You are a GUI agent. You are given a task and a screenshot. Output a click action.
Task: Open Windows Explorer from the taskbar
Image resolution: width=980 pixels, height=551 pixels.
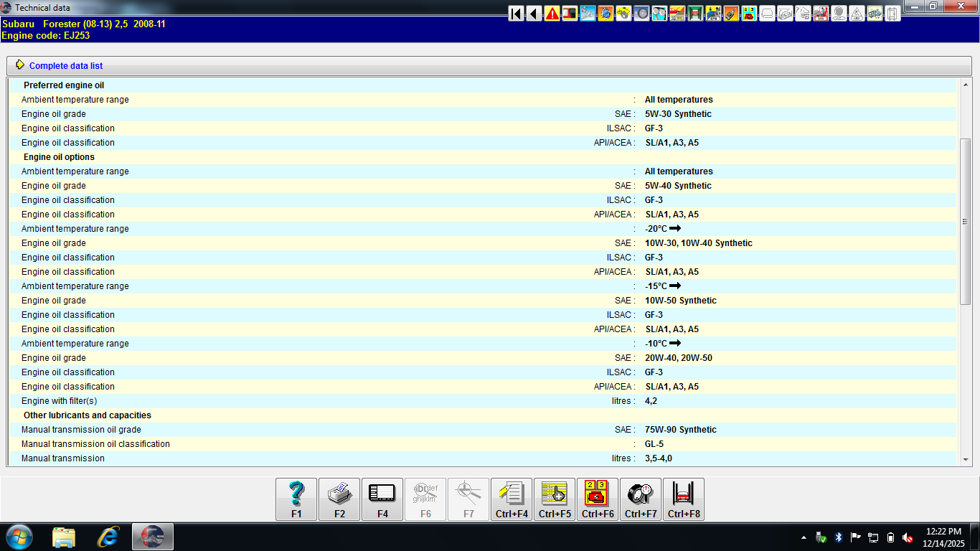64,537
